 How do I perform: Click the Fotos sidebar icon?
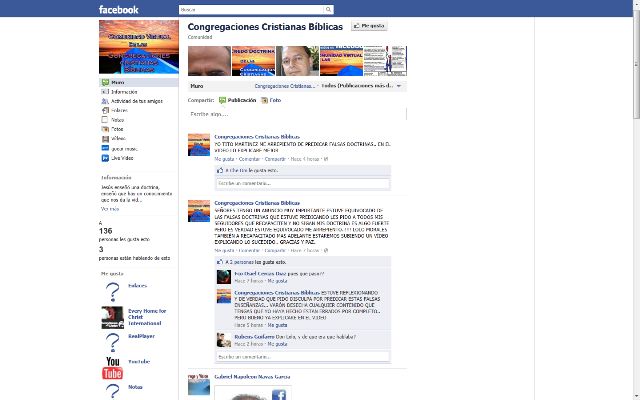pyautogui.click(x=105, y=129)
